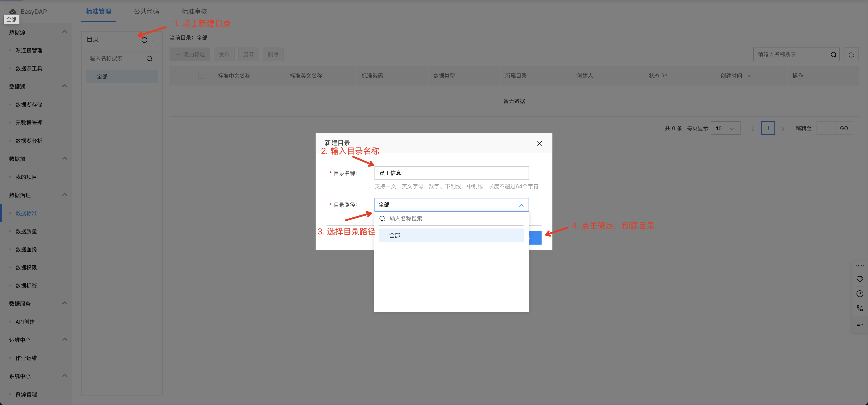Switch to 标准管理 tab
This screenshot has width=868, height=405.
point(98,12)
